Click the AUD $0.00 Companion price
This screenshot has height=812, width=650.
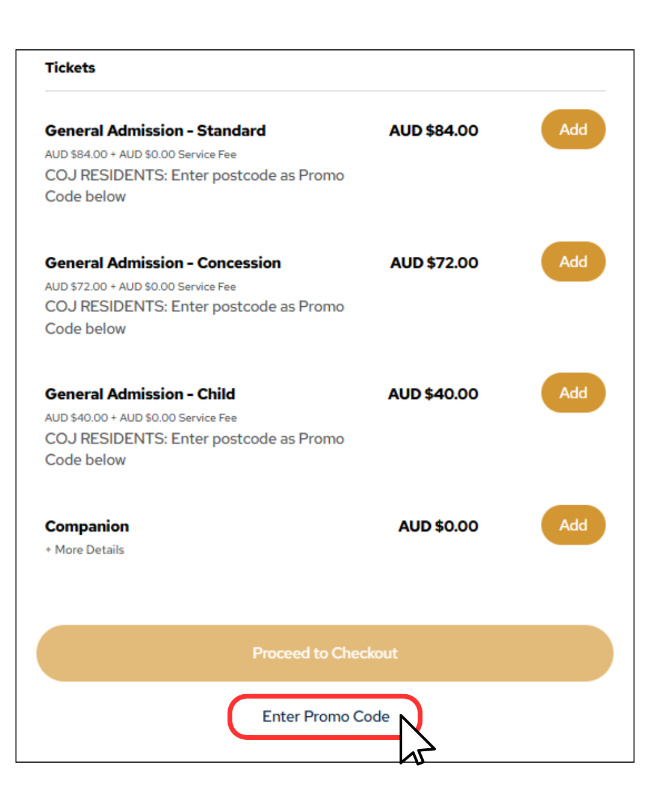438,526
